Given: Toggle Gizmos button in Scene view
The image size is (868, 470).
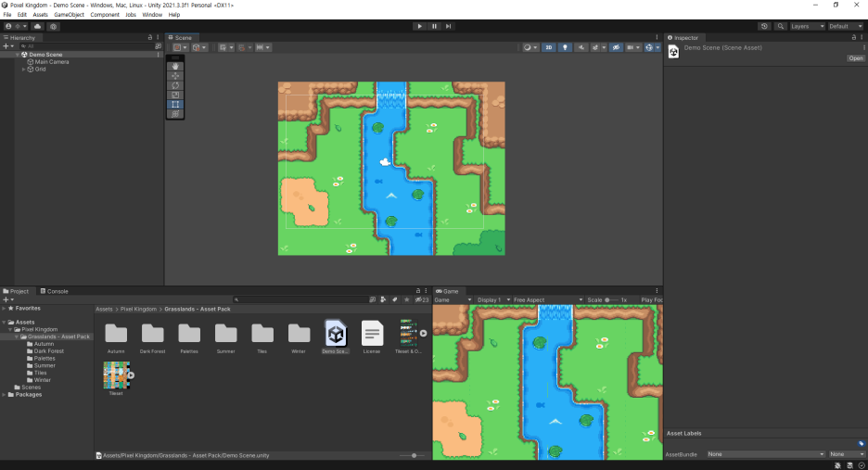Looking at the screenshot, I should click(649, 47).
